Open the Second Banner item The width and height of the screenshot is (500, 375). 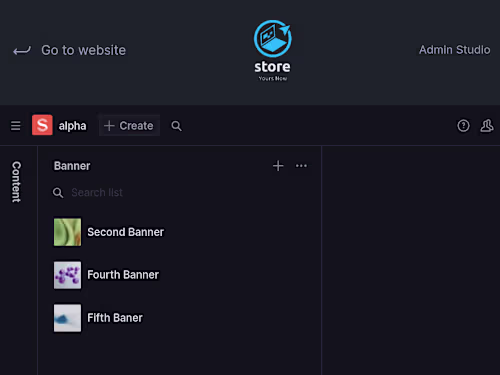pyautogui.click(x=180, y=232)
